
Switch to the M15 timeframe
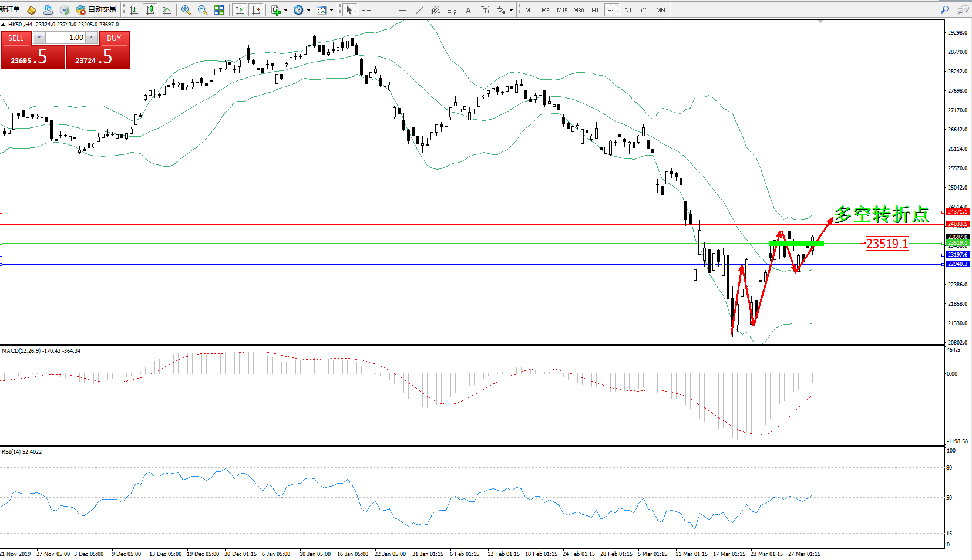pyautogui.click(x=562, y=10)
